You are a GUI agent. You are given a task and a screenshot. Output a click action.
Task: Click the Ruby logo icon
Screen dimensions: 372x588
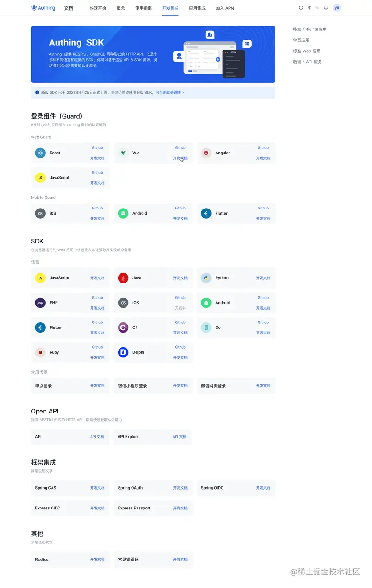pos(40,352)
